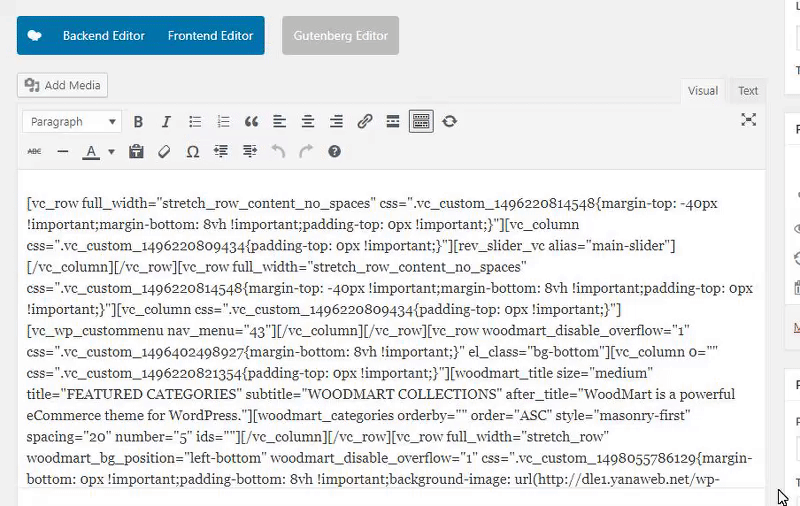Clear formatting with eraser icon

164,151
